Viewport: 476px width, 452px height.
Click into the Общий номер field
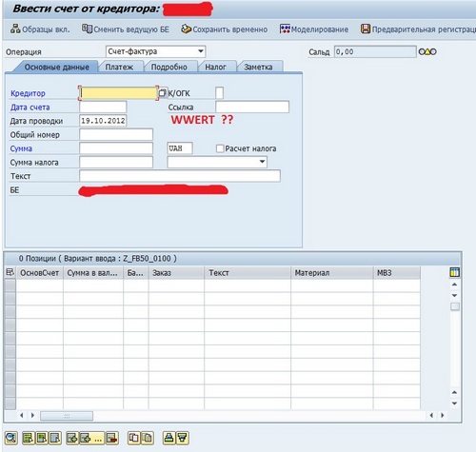pos(116,134)
